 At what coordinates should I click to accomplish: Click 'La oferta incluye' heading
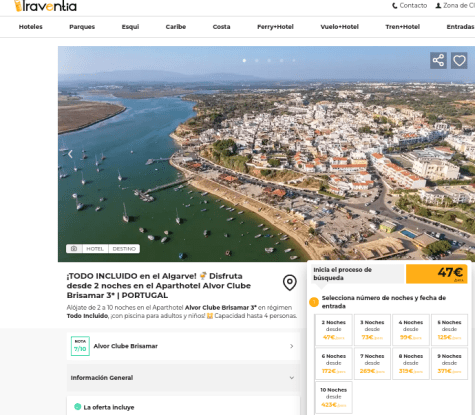tap(109, 407)
